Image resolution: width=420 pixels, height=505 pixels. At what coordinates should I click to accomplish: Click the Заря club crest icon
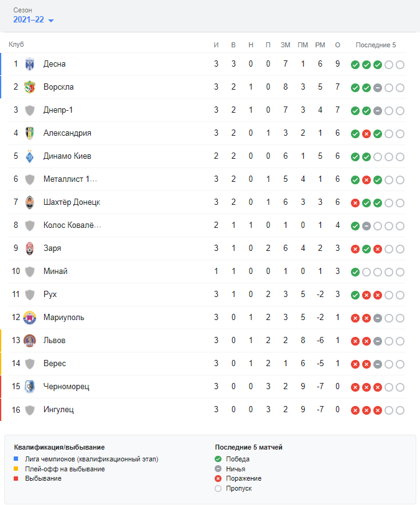(30, 248)
